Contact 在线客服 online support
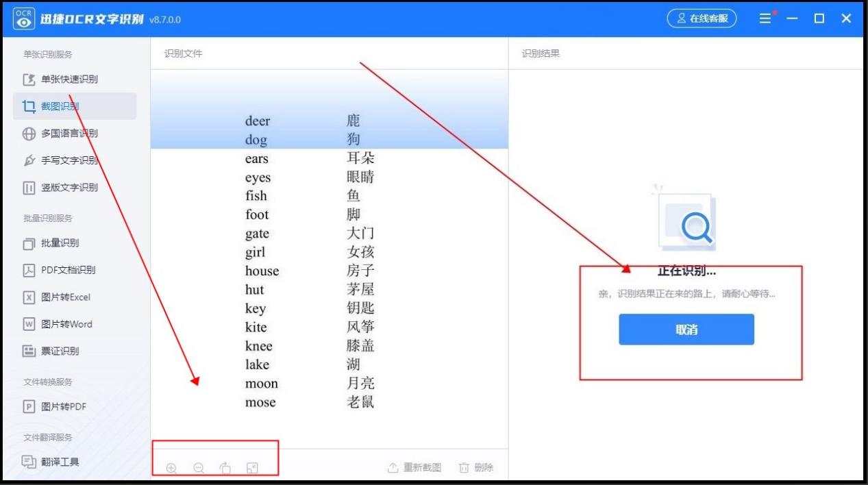This screenshot has height=485, width=868. [702, 18]
